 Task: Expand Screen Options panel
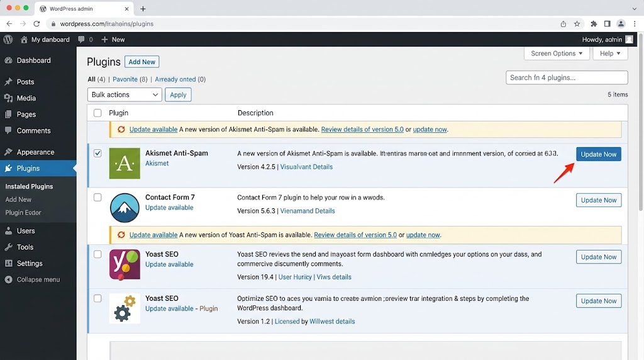tap(557, 53)
